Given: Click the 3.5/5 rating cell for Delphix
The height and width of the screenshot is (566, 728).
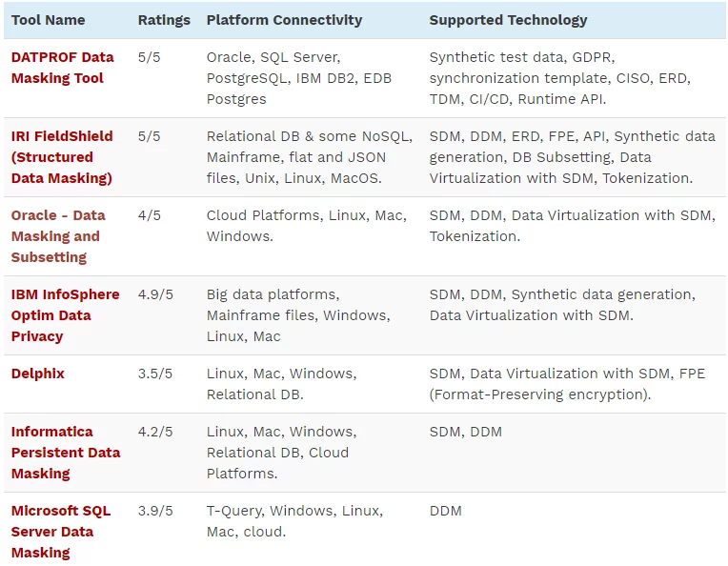Looking at the screenshot, I should [x=157, y=374].
